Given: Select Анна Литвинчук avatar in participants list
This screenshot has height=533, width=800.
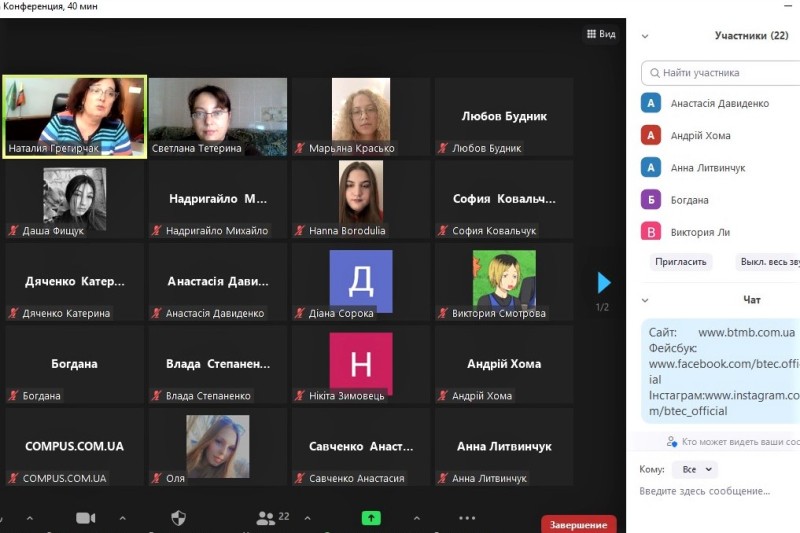Looking at the screenshot, I should click(651, 167).
